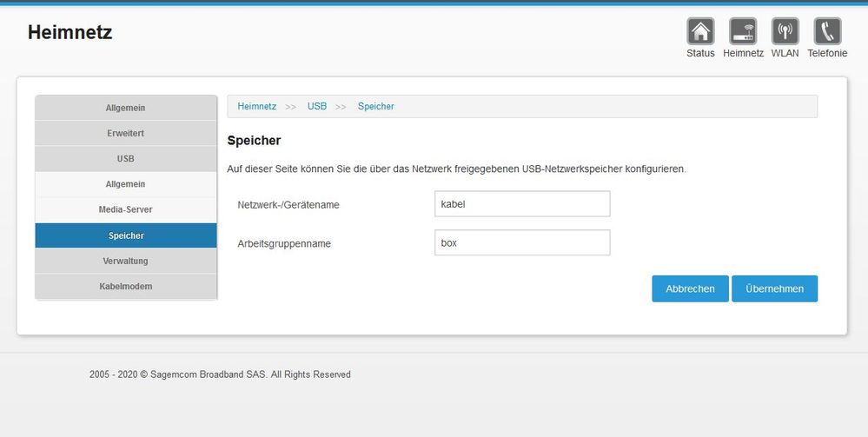Click the WLAN label in header

click(785, 53)
